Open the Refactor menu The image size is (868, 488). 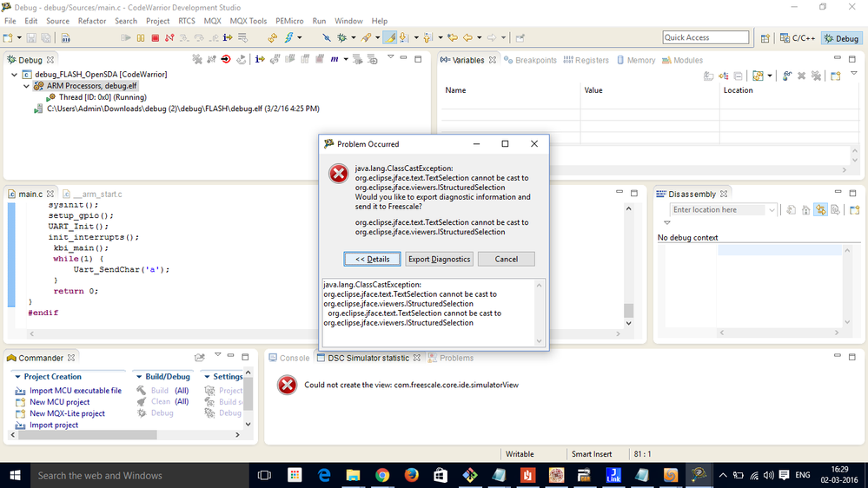click(x=92, y=21)
